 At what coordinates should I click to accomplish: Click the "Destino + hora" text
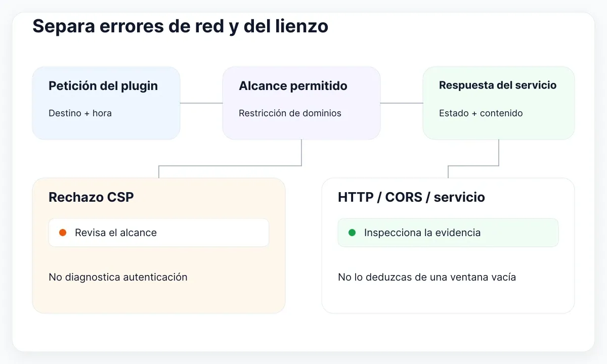[80, 113]
